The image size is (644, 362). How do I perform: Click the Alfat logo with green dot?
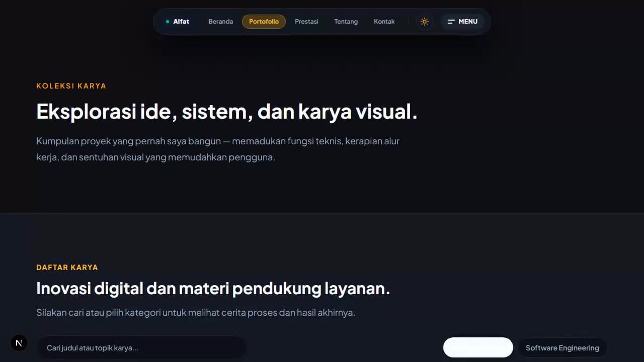coord(178,22)
